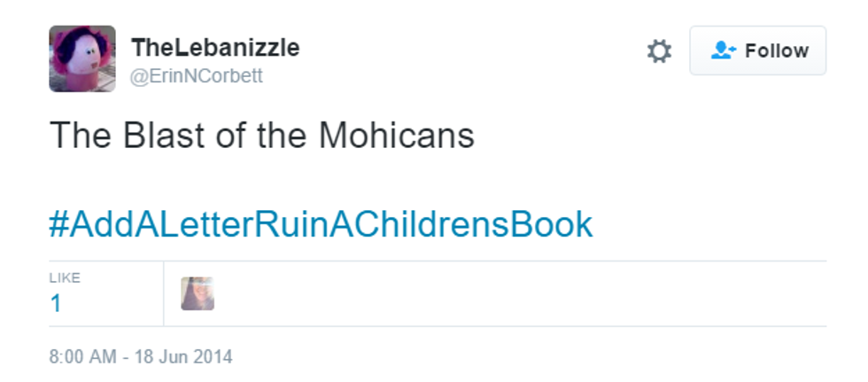Viewport: 868px width, 382px height.
Task: Click the add-person icon inside Follow
Action: pos(724,51)
